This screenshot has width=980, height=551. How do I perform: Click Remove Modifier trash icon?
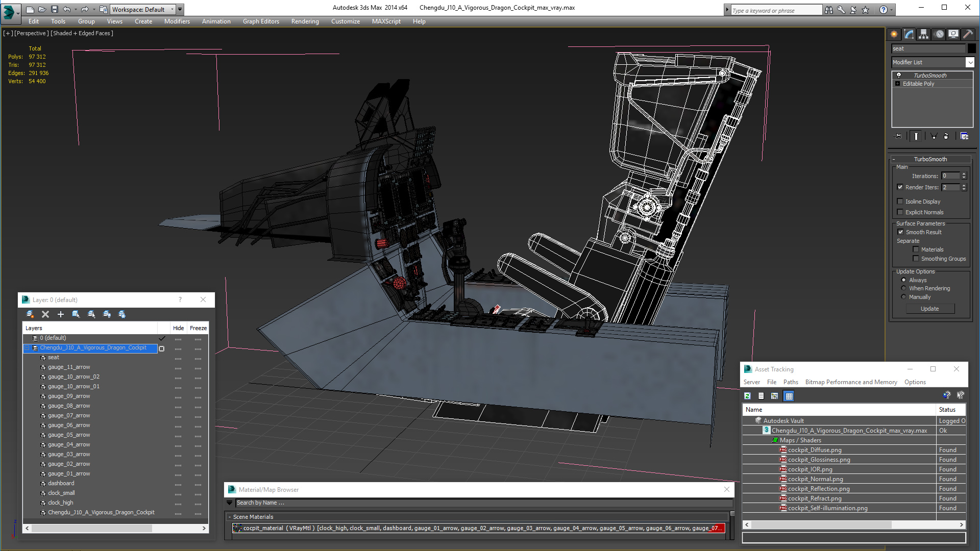pyautogui.click(x=946, y=136)
